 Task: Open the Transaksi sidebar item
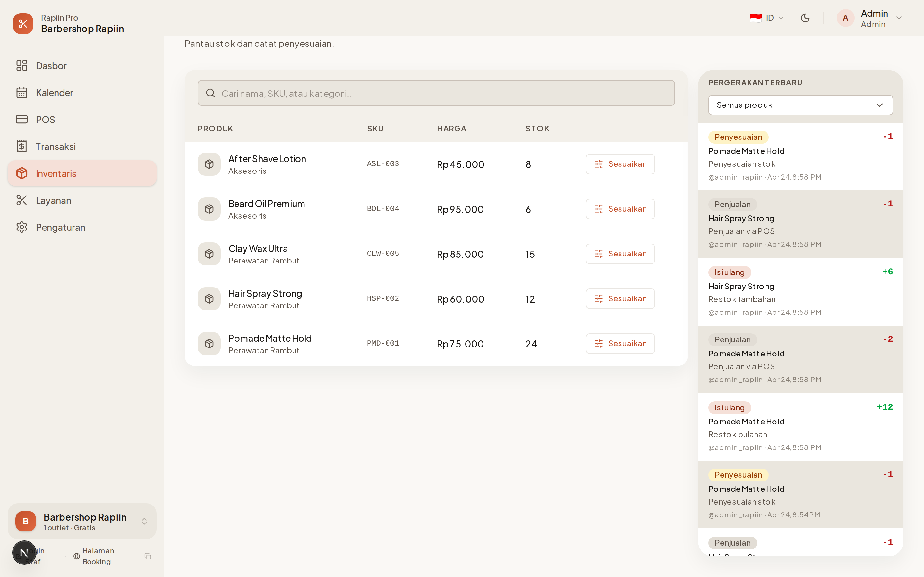(56, 146)
